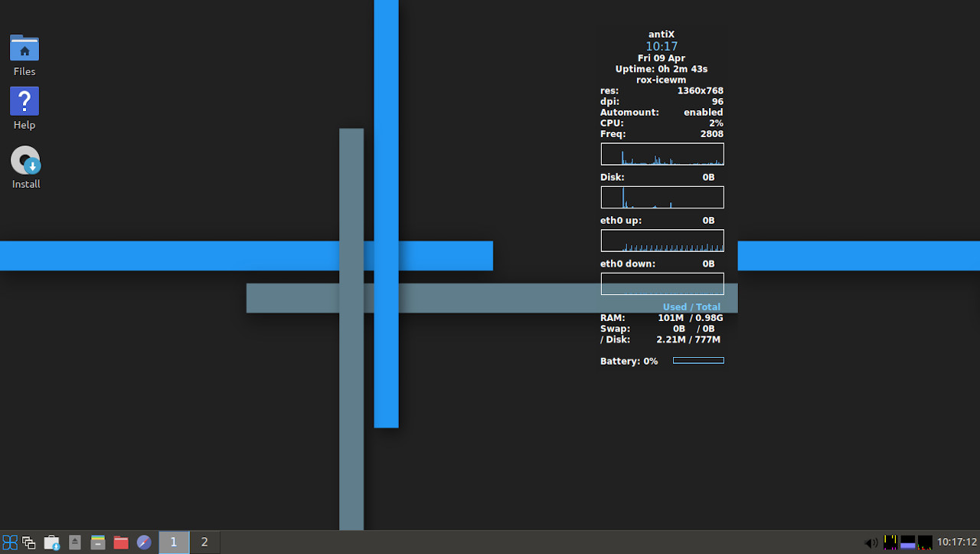
Task: Click the volume speaker tray icon
Action: click(871, 543)
